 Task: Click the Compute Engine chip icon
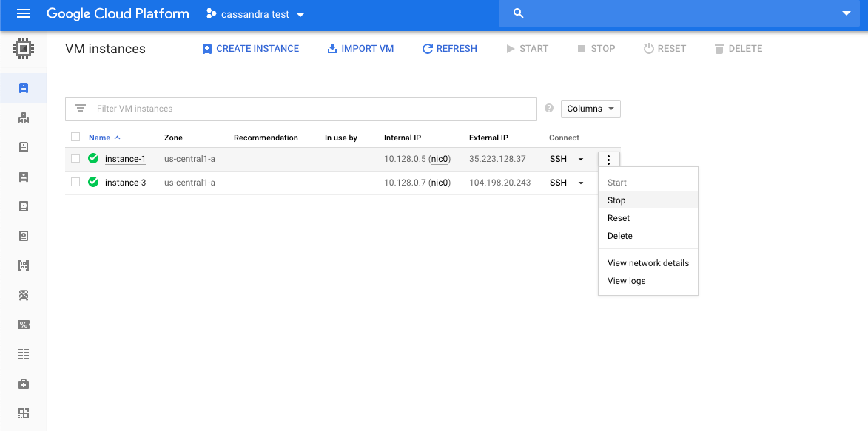click(x=23, y=49)
